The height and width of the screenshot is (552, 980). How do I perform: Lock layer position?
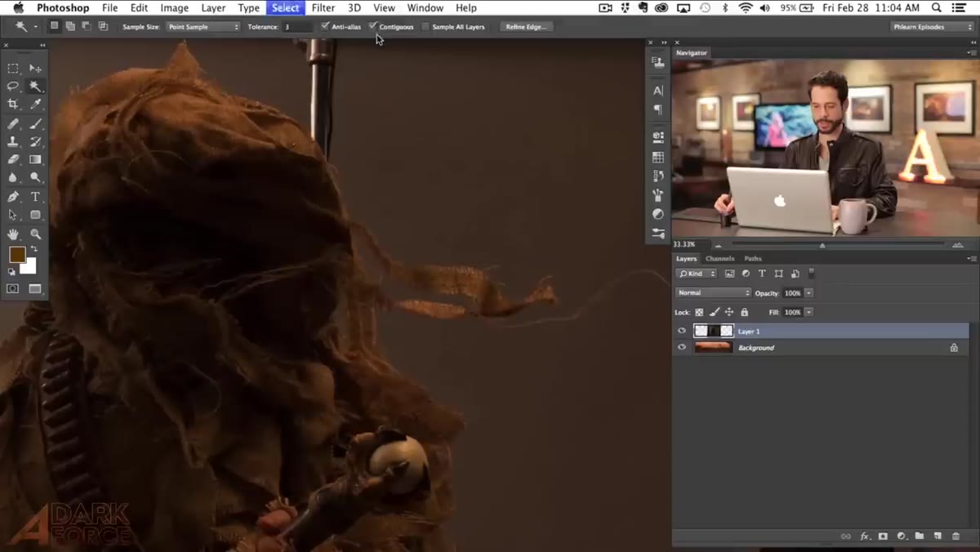pos(729,312)
